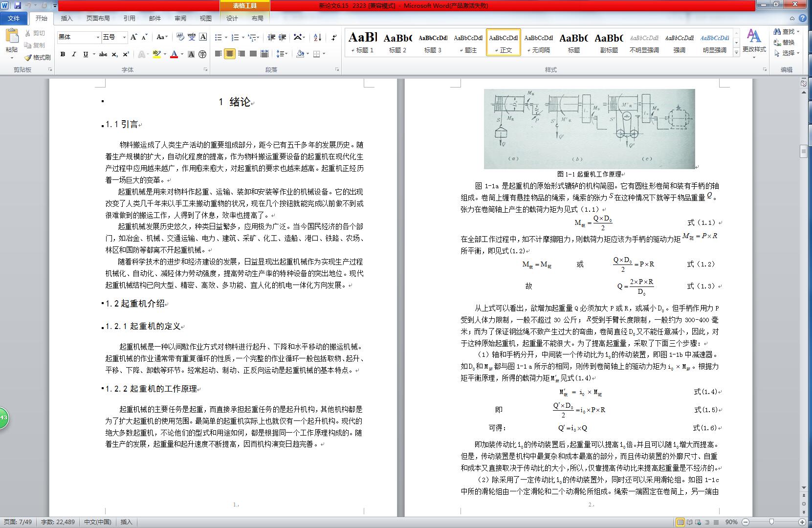Viewport: 812px width, 528px height.
Task: Apply Superscript formatting
Action: 126,54
